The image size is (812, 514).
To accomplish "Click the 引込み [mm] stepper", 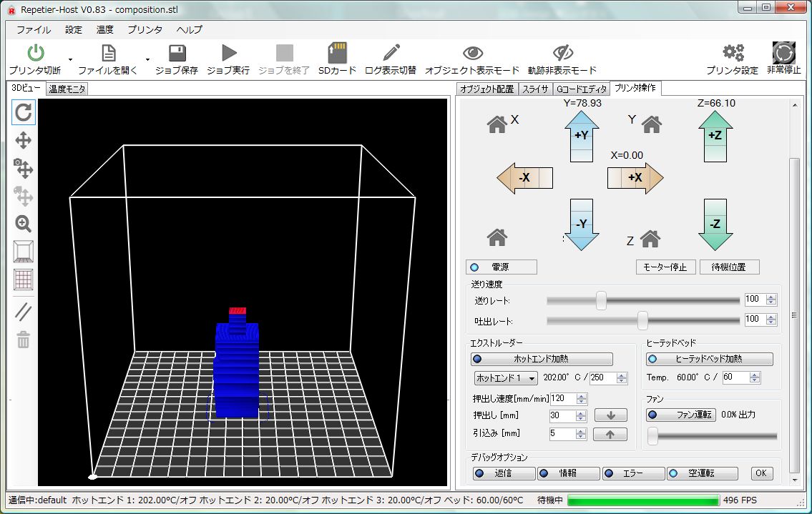I will point(581,434).
